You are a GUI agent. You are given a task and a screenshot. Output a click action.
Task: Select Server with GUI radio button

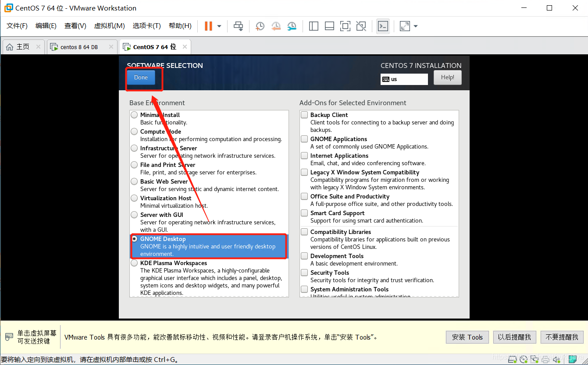tap(134, 215)
